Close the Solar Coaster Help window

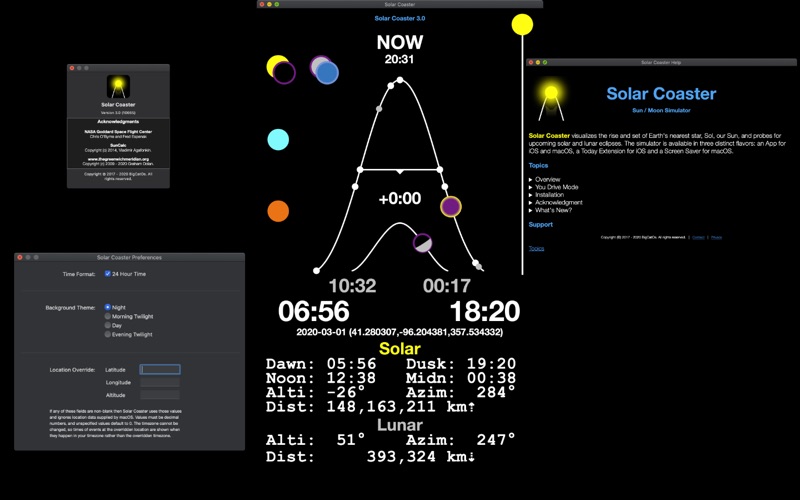(x=531, y=62)
